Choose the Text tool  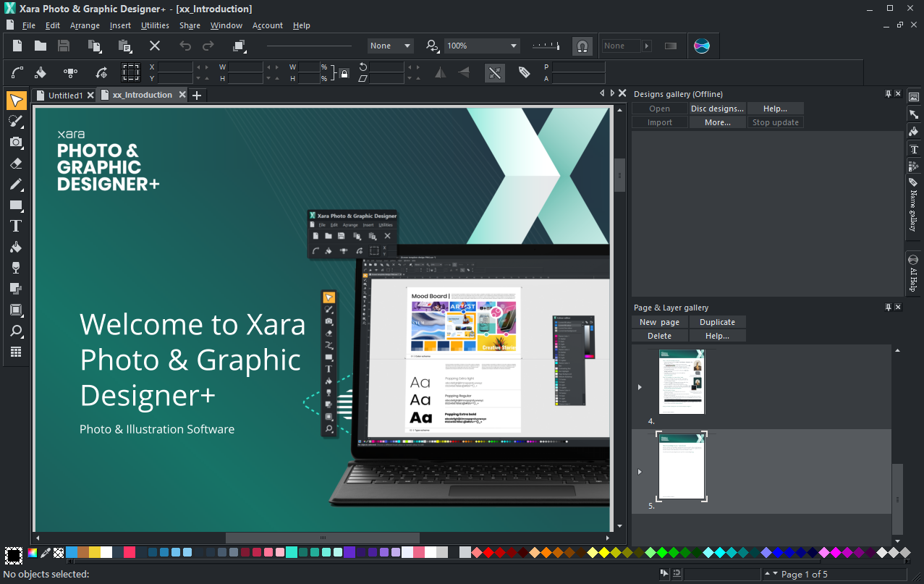click(16, 226)
